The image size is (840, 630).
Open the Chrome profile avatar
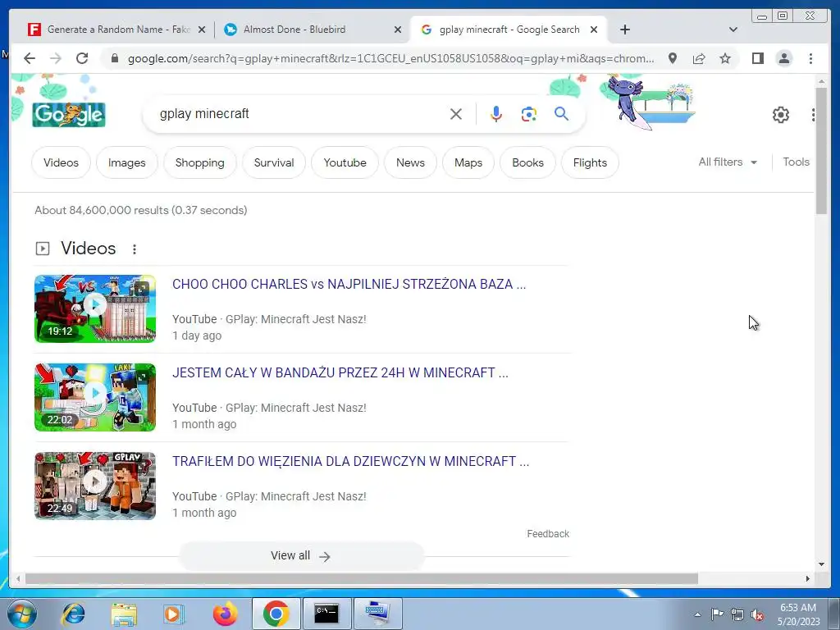pyautogui.click(x=784, y=58)
